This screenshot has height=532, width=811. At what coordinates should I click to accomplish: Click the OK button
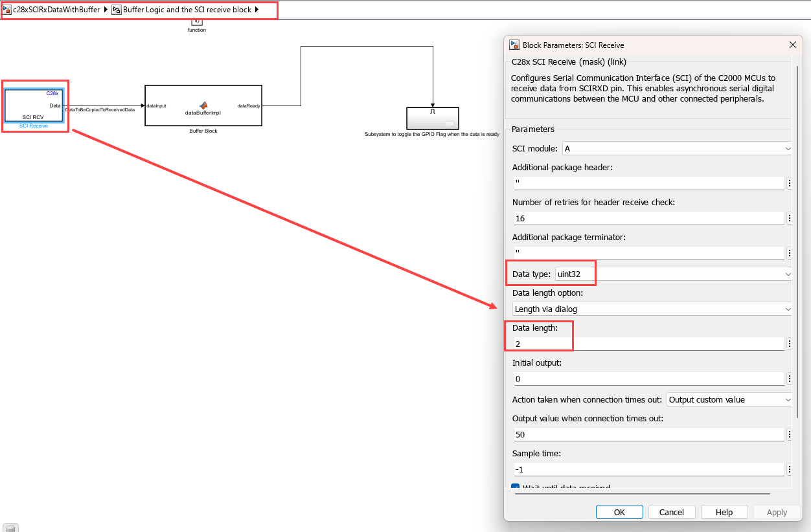tap(619, 512)
